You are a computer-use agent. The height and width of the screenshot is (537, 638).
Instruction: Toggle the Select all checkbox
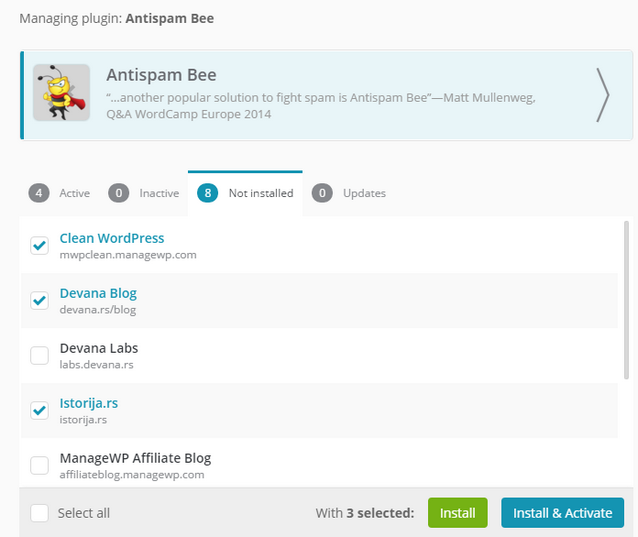click(x=39, y=513)
